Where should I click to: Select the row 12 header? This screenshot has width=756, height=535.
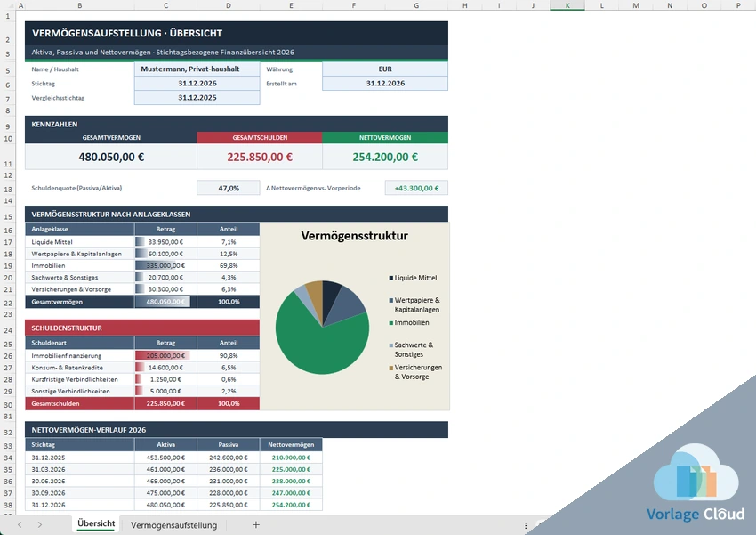tap(8, 175)
